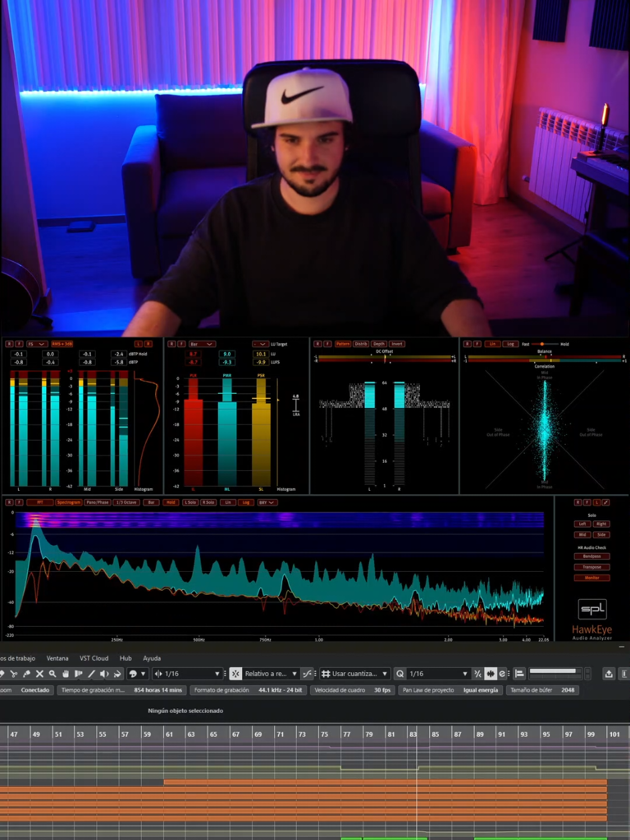This screenshot has width=630, height=840.
Task: Click the Pano/Phase button
Action: point(97,502)
